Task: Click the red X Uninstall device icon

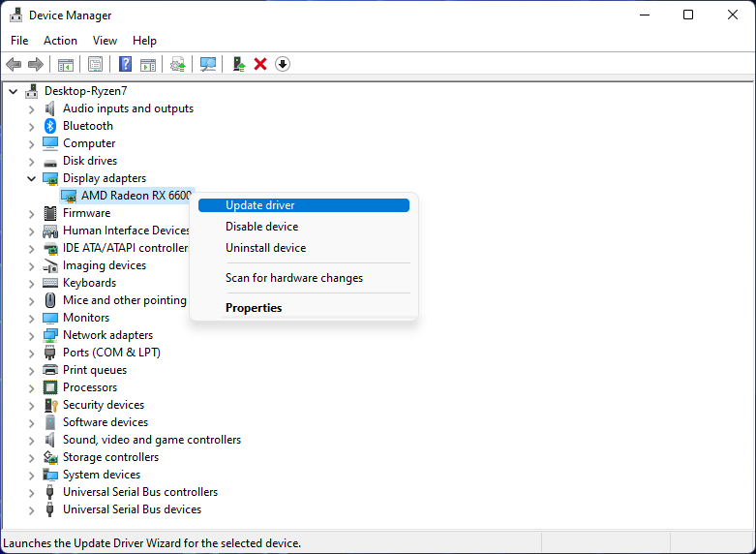Action: (x=260, y=64)
